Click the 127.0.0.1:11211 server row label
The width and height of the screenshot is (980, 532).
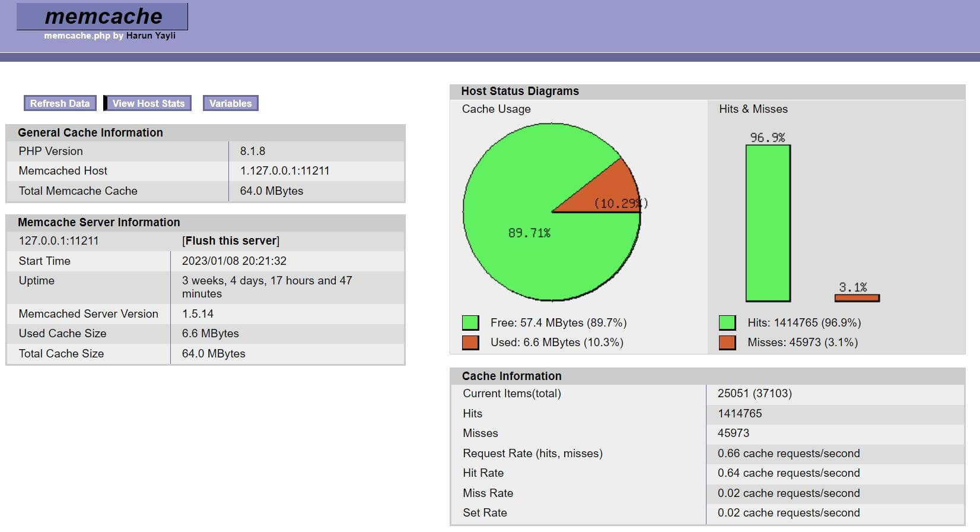(59, 240)
